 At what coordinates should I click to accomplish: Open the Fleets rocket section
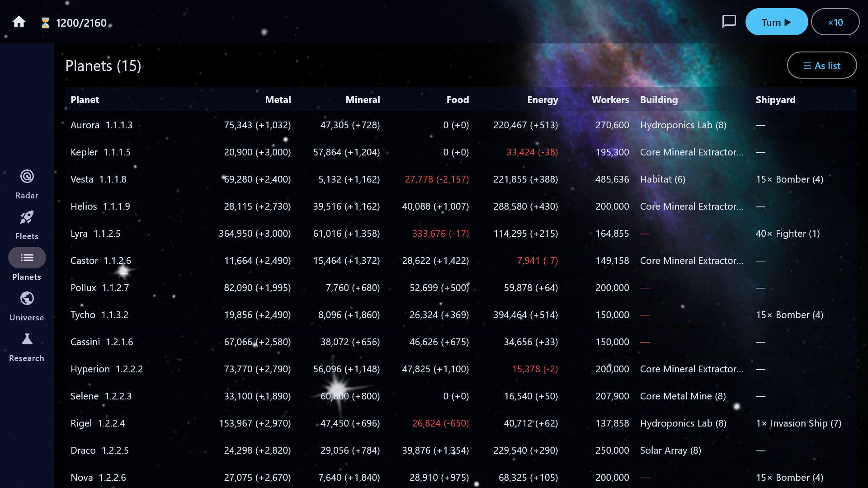coord(27,225)
